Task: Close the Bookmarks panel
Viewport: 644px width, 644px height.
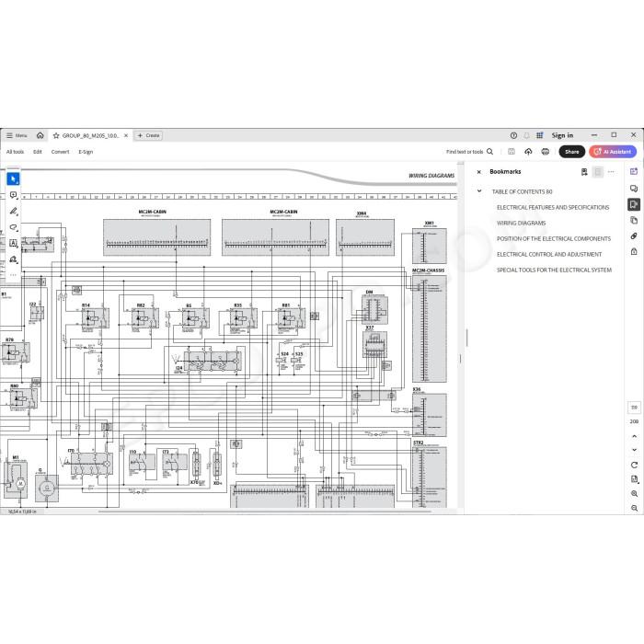Action: pos(479,172)
